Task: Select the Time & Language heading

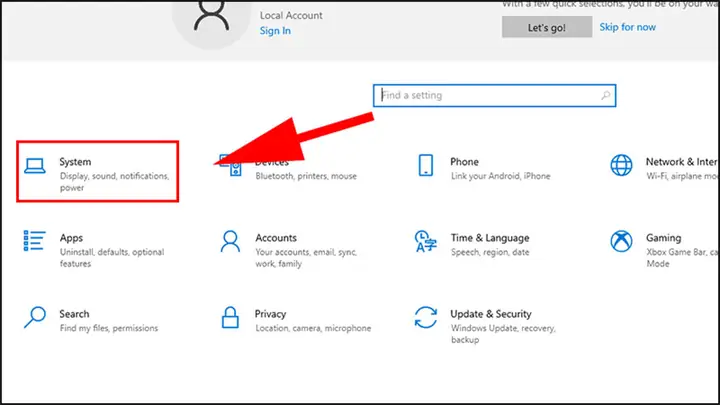Action: tap(490, 238)
